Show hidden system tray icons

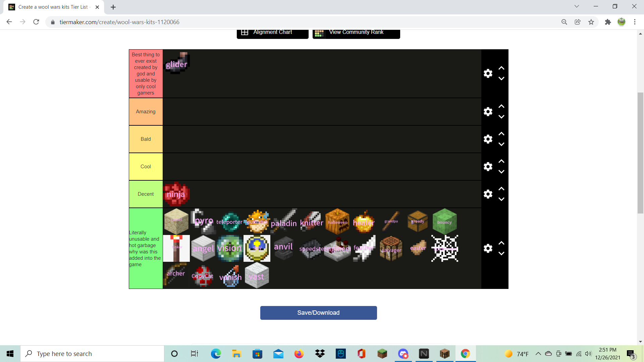coord(538,354)
